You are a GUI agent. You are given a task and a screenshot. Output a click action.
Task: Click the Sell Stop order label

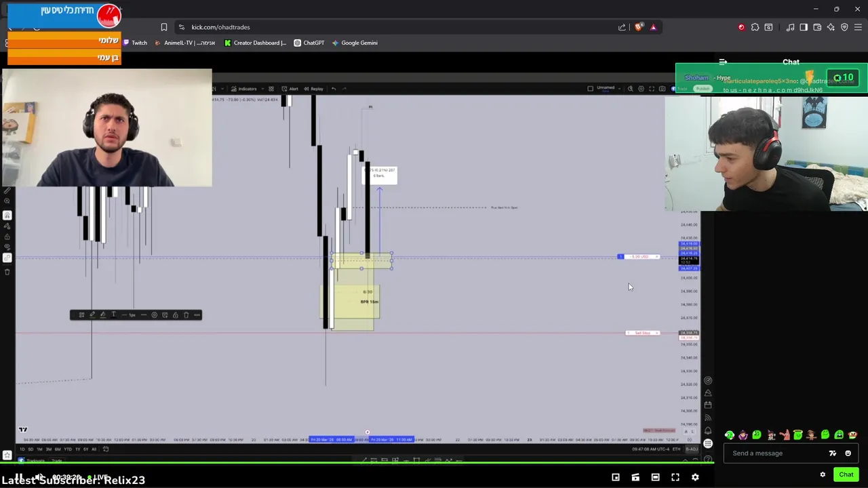pyautogui.click(x=642, y=333)
